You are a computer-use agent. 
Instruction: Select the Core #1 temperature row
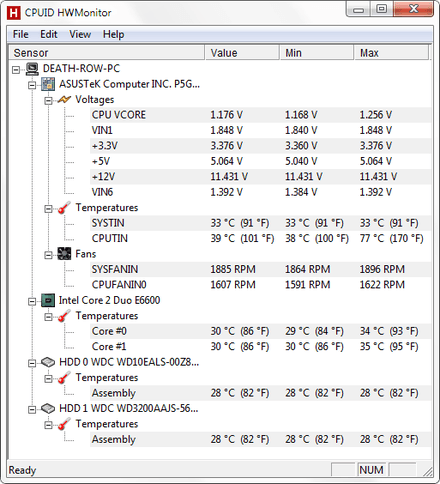pyautogui.click(x=260, y=347)
